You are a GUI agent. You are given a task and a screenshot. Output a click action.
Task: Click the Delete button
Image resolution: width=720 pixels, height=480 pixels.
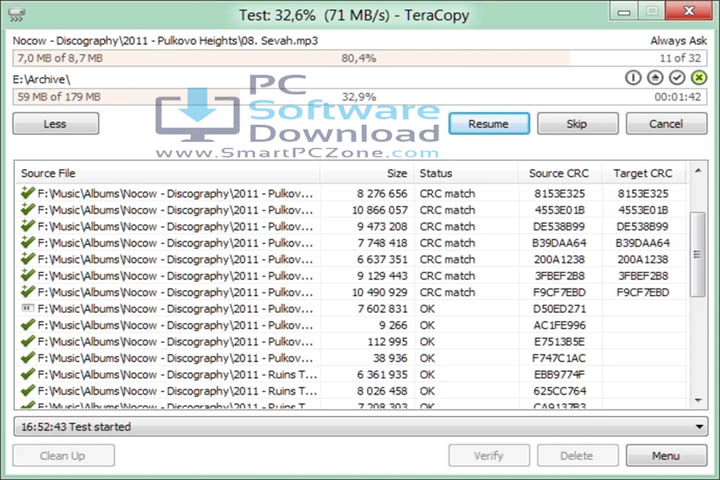[x=578, y=456]
